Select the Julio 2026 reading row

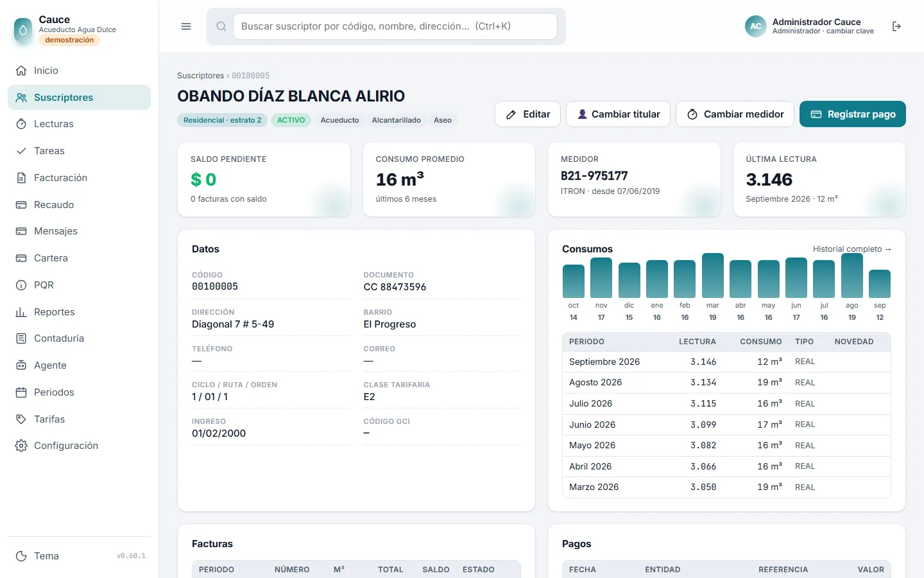(x=726, y=403)
